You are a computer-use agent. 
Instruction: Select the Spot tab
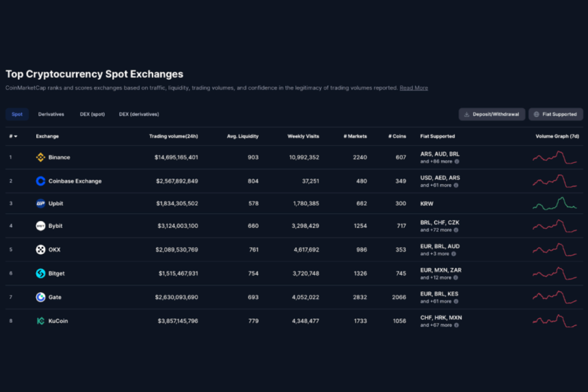tap(17, 114)
